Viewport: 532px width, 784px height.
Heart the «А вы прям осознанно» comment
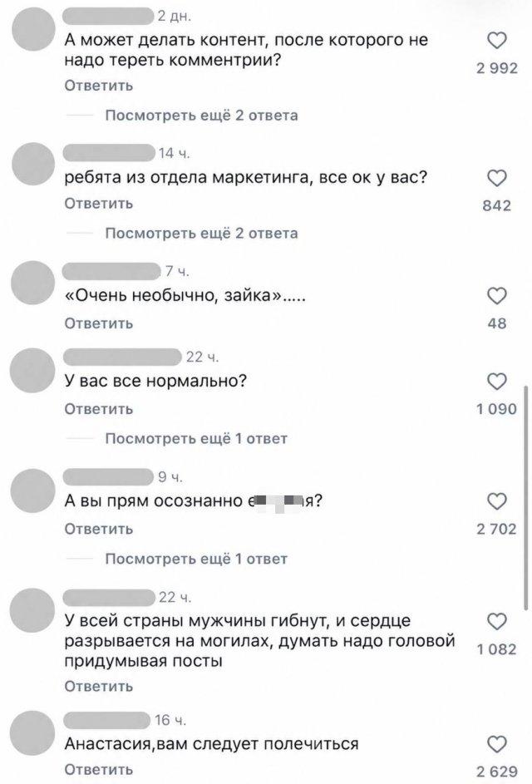(x=497, y=501)
